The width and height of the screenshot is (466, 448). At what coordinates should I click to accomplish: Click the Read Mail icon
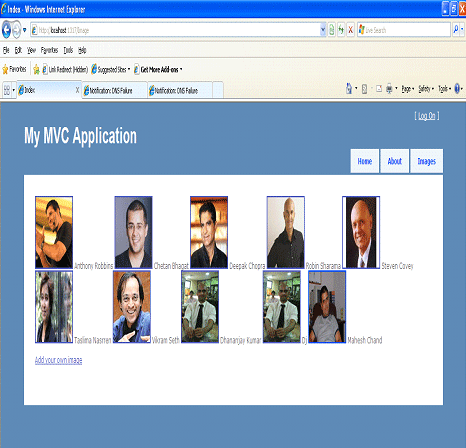(379, 89)
